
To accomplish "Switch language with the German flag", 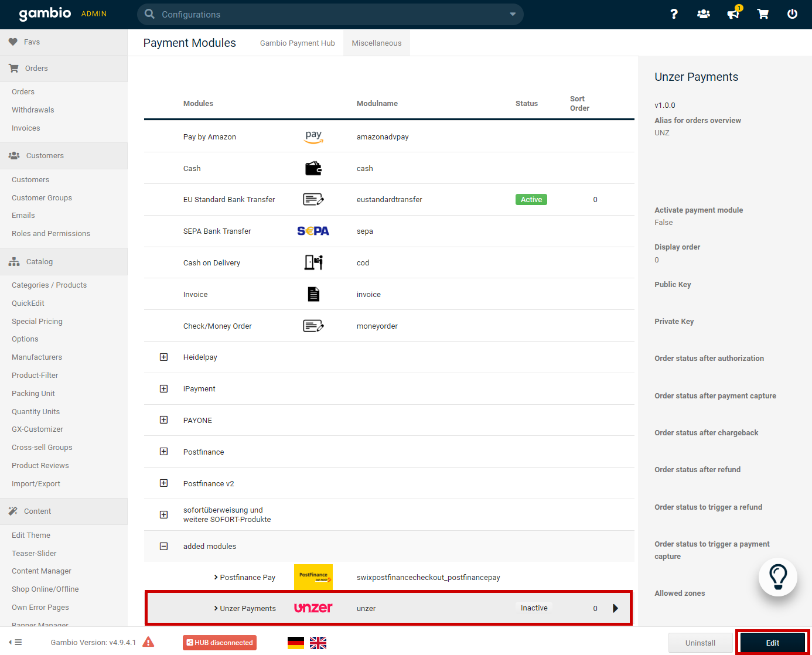I will point(296,643).
